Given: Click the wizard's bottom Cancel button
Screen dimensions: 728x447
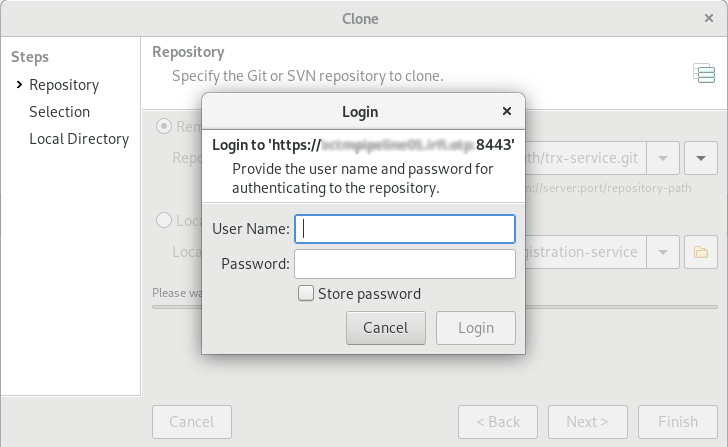Looking at the screenshot, I should pos(192,422).
